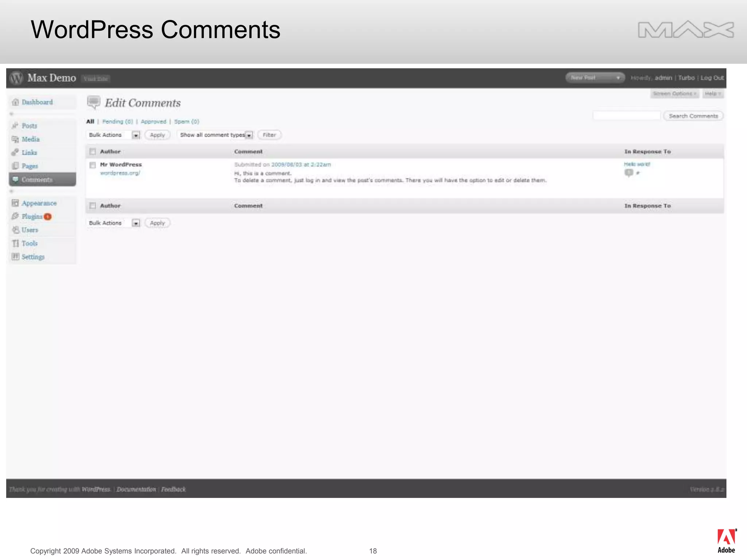Open the Feedback footer link

173,489
